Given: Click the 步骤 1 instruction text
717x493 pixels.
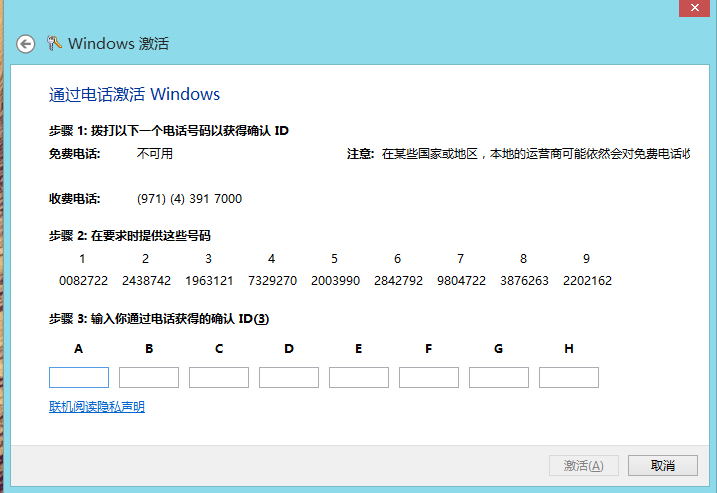Looking at the screenshot, I should click(169, 131).
